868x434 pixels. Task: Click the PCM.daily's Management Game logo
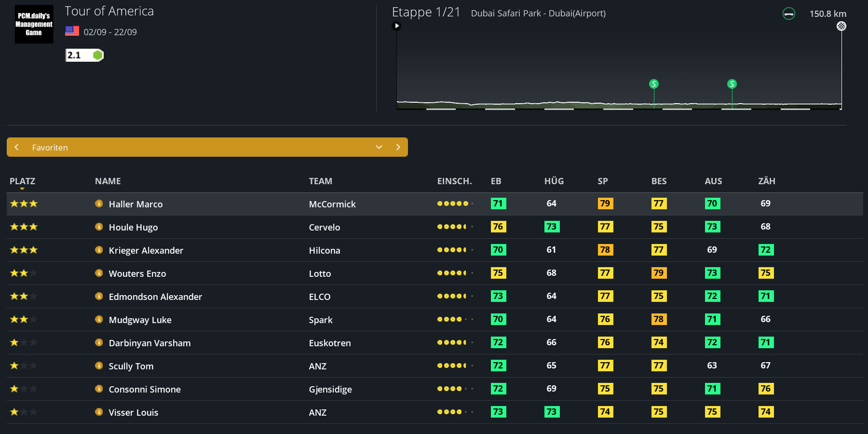34,24
